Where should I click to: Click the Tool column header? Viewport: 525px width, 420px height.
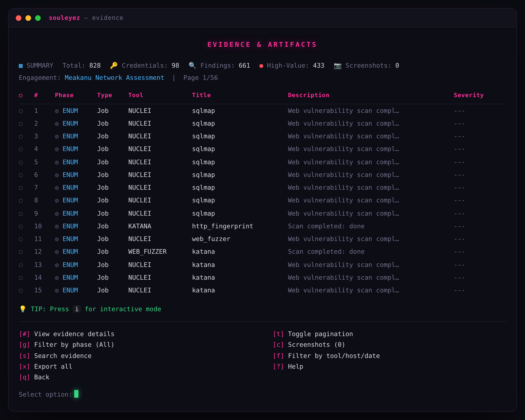136,95
